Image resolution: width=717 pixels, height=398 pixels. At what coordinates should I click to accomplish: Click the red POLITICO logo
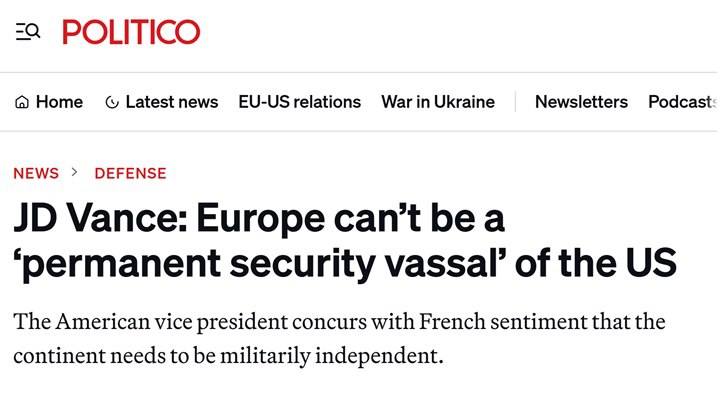[x=131, y=32]
